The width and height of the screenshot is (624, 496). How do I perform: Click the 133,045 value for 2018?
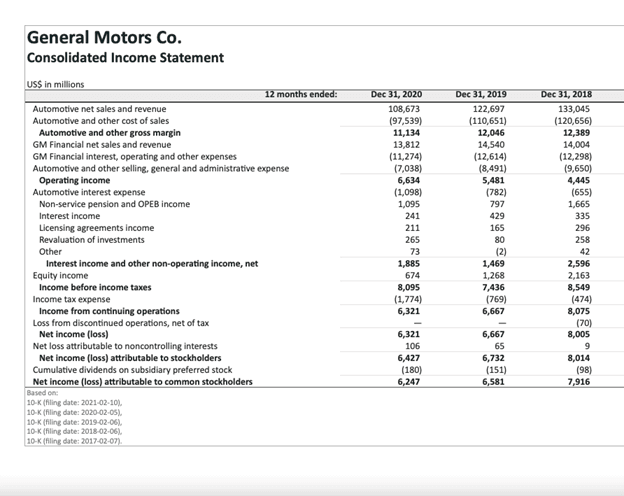(x=571, y=107)
